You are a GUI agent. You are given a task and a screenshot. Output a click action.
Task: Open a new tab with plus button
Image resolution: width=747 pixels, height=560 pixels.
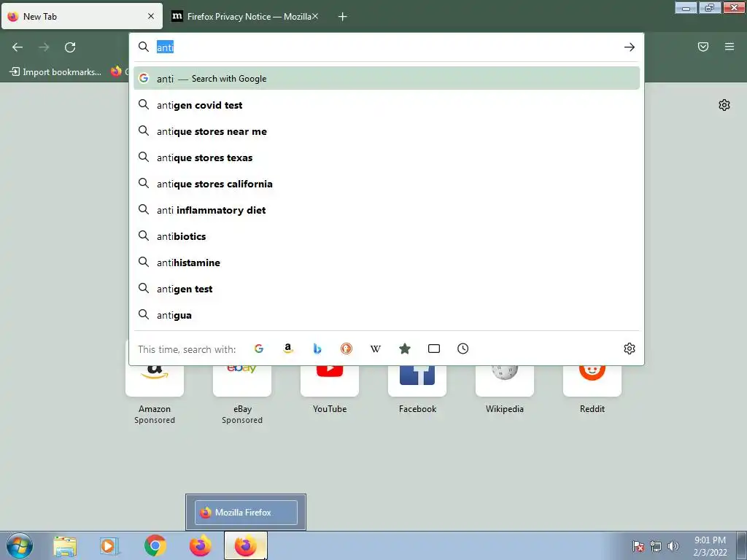343,17
